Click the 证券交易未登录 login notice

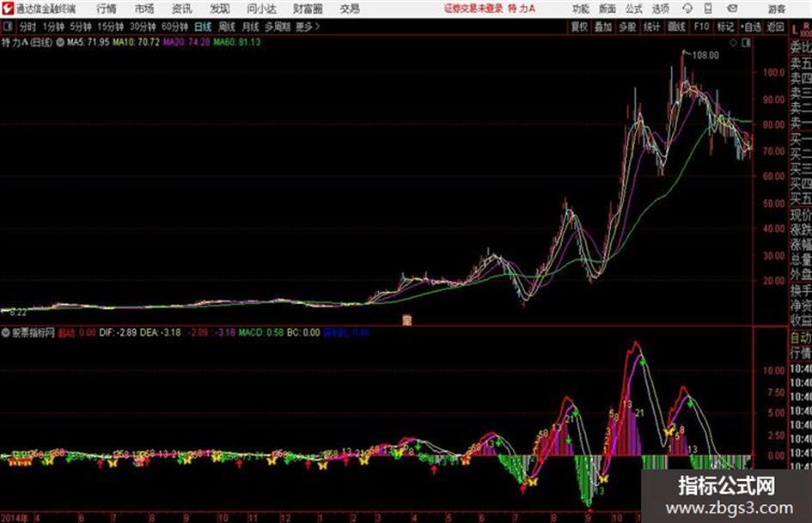click(473, 9)
